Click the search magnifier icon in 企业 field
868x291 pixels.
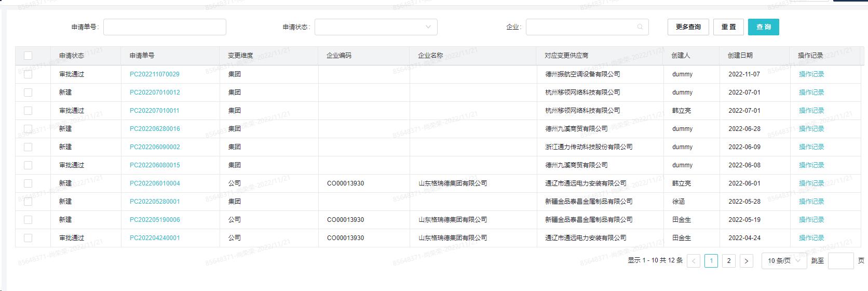tap(640, 27)
